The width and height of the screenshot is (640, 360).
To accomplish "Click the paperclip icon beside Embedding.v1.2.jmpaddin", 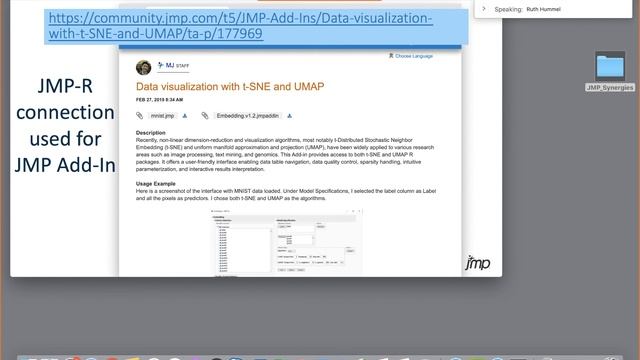I will (205, 116).
